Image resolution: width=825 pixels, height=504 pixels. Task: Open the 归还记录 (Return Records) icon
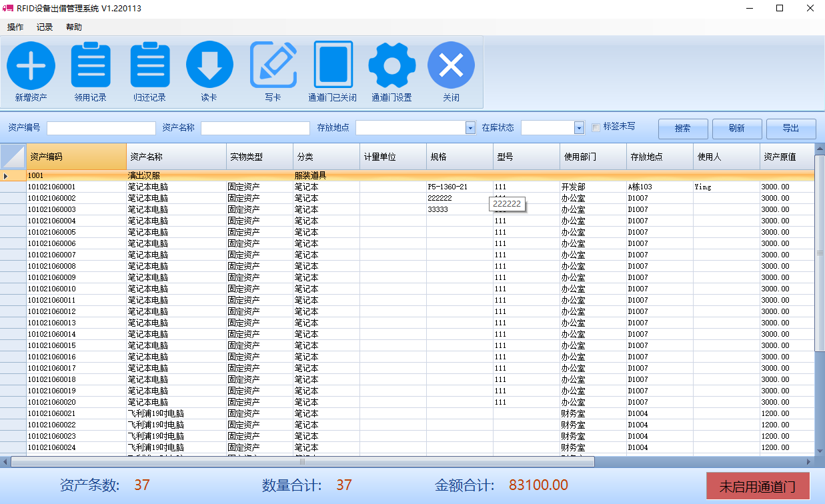150,65
